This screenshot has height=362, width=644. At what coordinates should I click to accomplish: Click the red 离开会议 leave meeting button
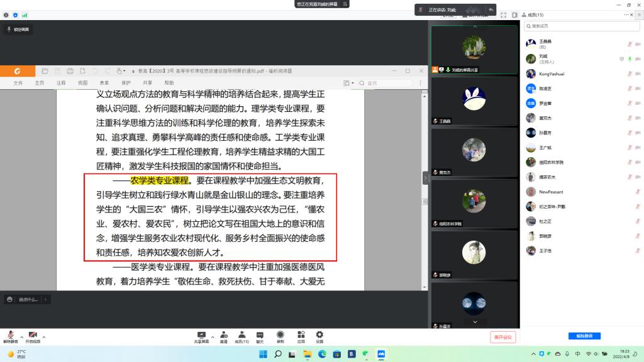click(503, 337)
